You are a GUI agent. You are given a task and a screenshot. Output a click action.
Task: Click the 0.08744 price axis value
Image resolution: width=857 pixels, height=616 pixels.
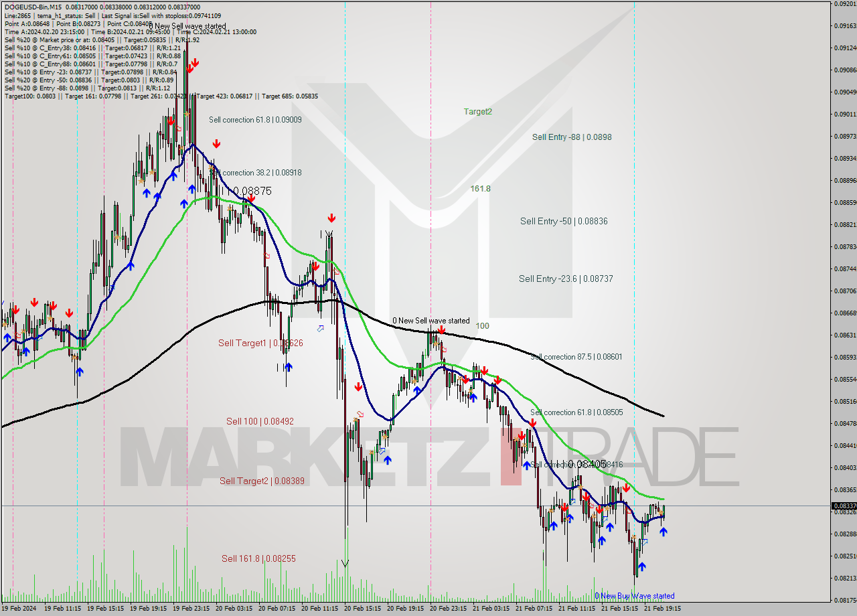(845, 269)
